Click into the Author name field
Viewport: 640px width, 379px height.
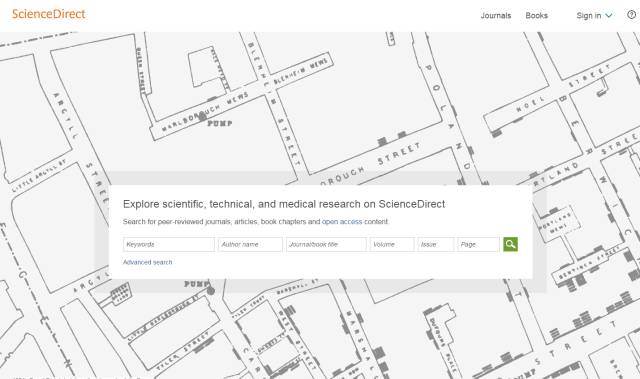[250, 244]
